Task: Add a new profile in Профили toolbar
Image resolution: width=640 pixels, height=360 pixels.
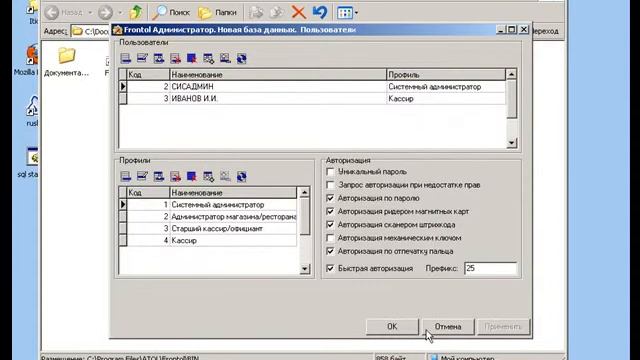Action: click(126, 176)
